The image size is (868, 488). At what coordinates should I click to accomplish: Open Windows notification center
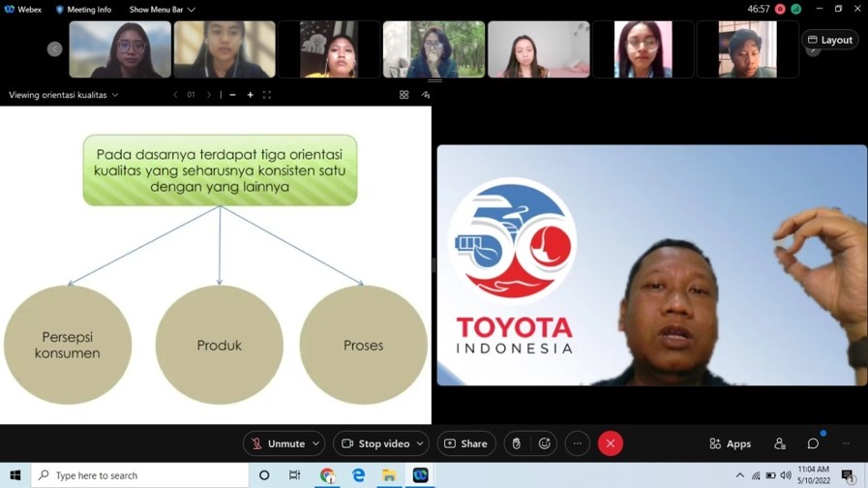click(848, 475)
